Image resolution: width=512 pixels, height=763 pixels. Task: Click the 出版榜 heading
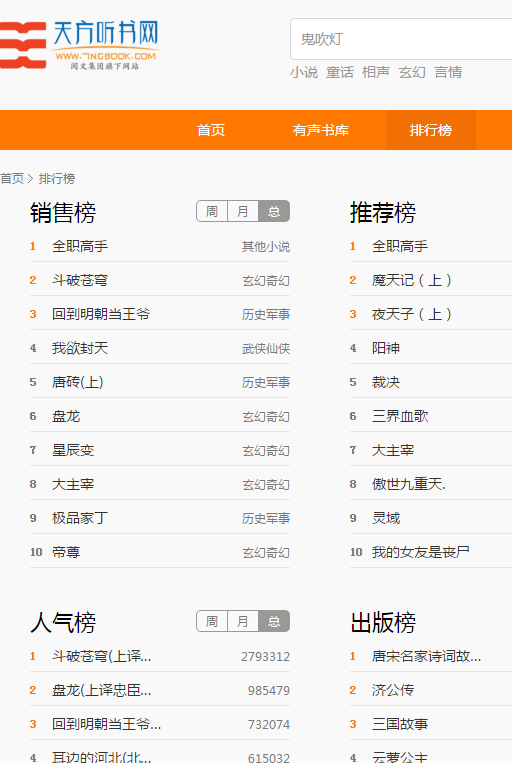(383, 623)
